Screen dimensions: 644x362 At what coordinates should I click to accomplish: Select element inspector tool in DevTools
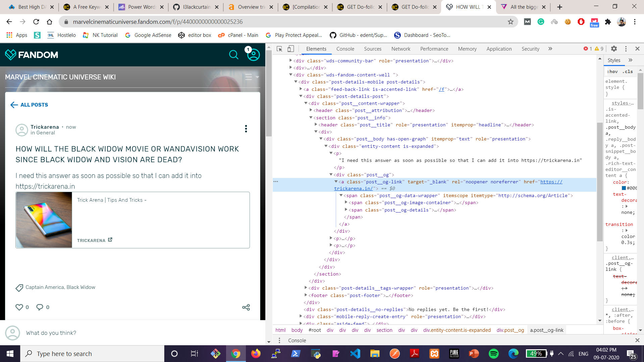click(279, 49)
